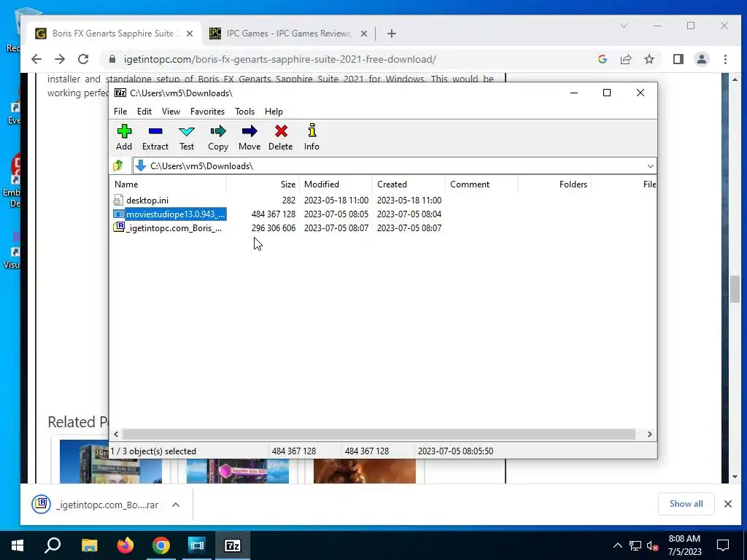Reload the igetintopc page
747x560 pixels.
(x=83, y=59)
